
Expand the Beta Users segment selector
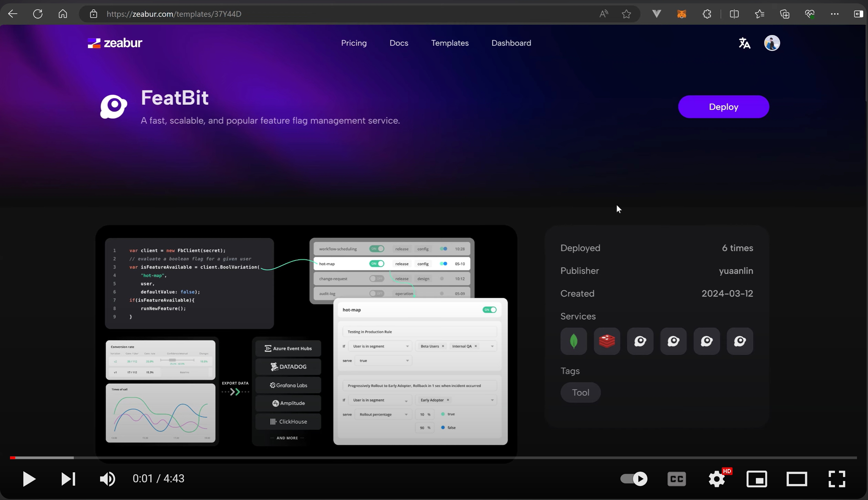tap(456, 346)
